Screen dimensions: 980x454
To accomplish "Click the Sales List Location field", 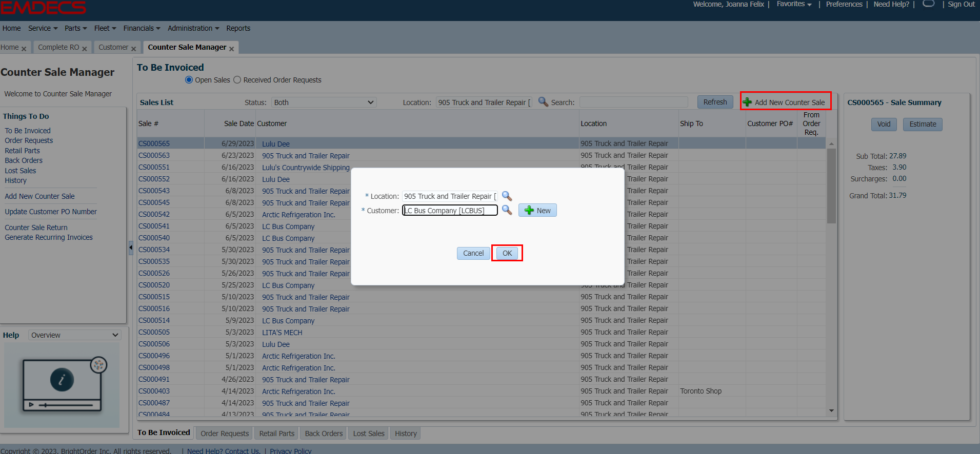I will pyautogui.click(x=484, y=102).
